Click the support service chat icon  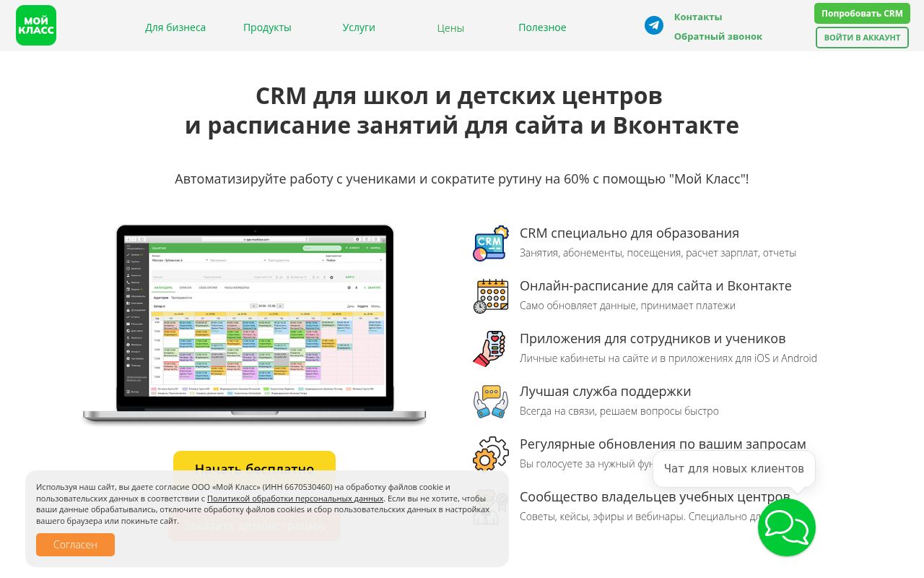[491, 402]
